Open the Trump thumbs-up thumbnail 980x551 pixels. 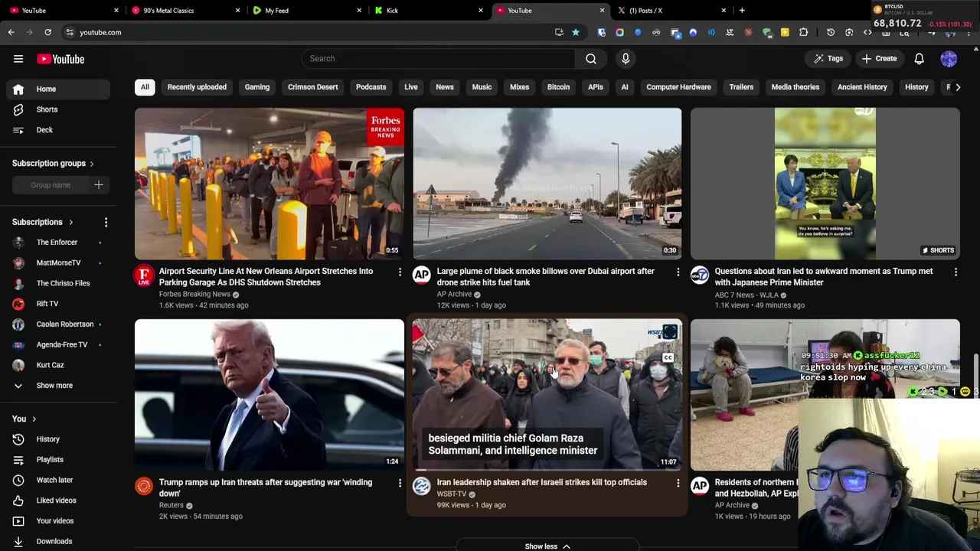point(269,395)
